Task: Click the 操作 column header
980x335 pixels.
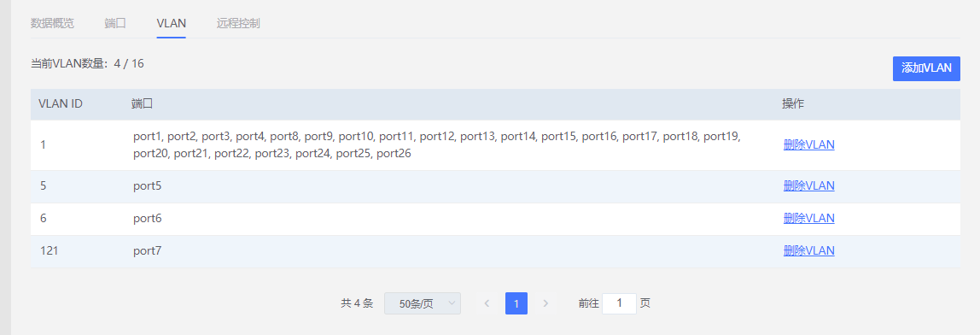Action: coord(793,104)
